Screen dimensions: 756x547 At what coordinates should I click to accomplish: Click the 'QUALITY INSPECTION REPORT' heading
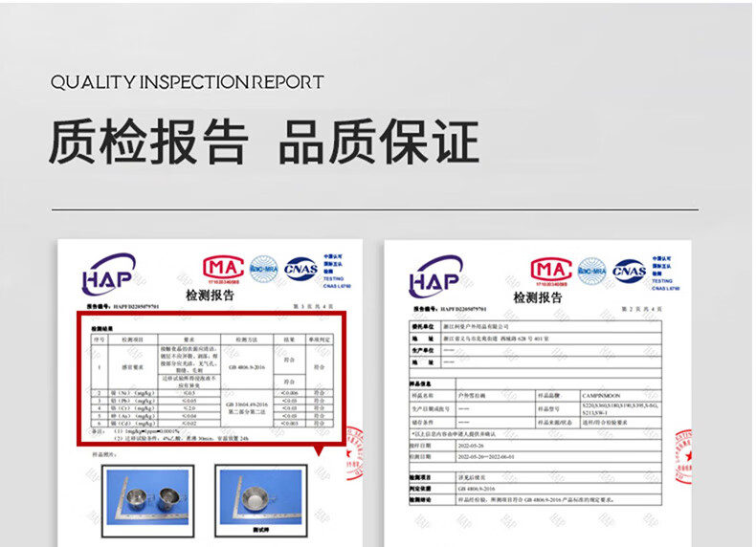click(187, 82)
